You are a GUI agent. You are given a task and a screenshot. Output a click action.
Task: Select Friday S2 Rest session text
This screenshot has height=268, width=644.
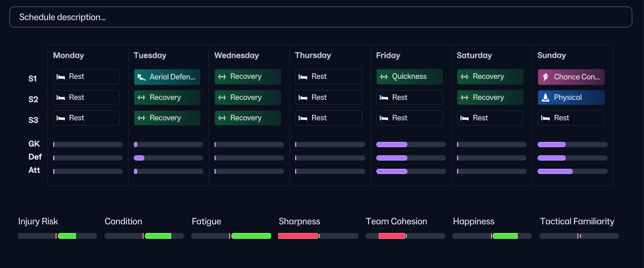(x=400, y=98)
